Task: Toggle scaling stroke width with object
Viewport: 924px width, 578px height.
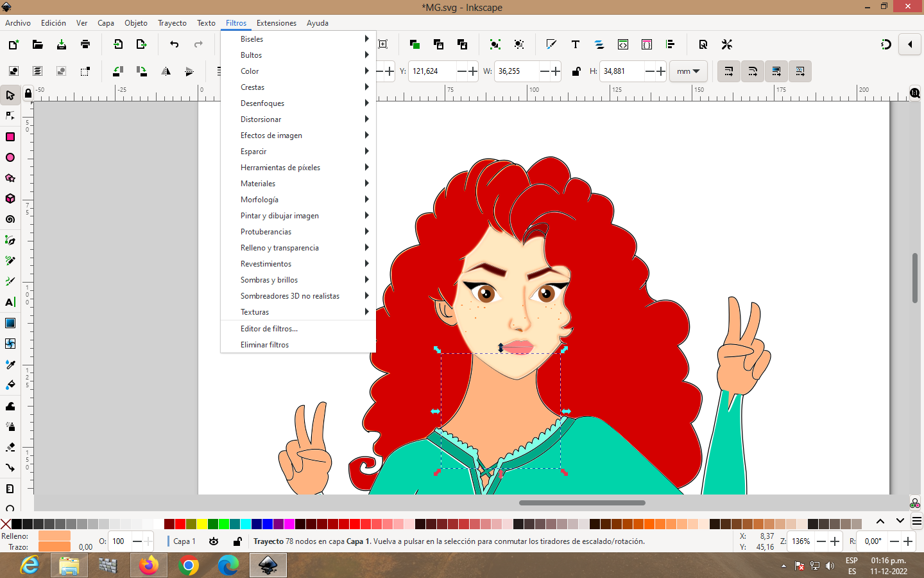Action: 729,71
